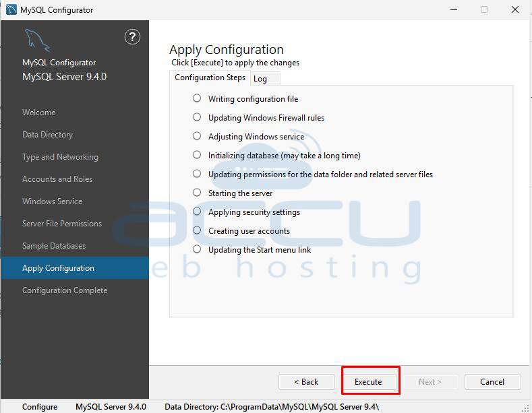
Task: Cancel the configuration wizard
Action: 492,382
